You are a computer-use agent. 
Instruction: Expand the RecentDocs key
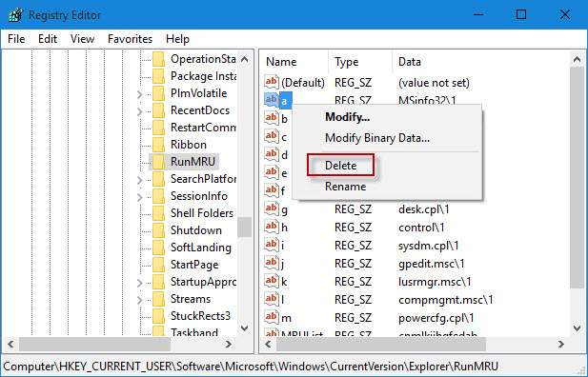pyautogui.click(x=140, y=111)
